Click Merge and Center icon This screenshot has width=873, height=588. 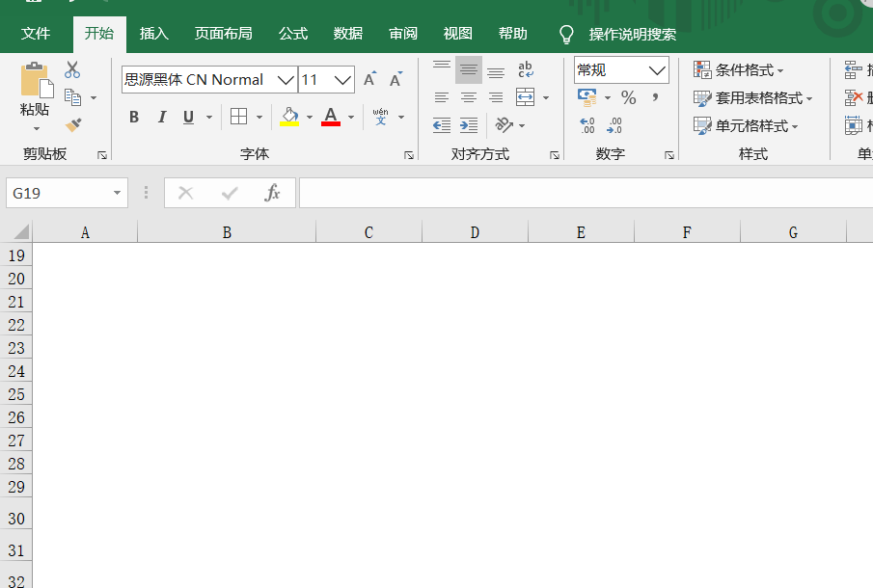pos(526,97)
